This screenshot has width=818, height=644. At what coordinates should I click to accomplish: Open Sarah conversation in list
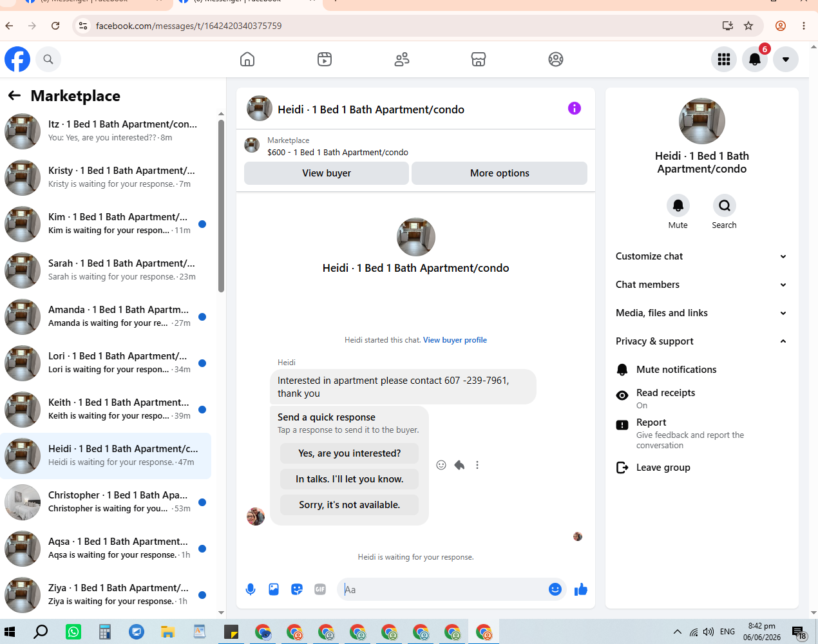coord(106,270)
